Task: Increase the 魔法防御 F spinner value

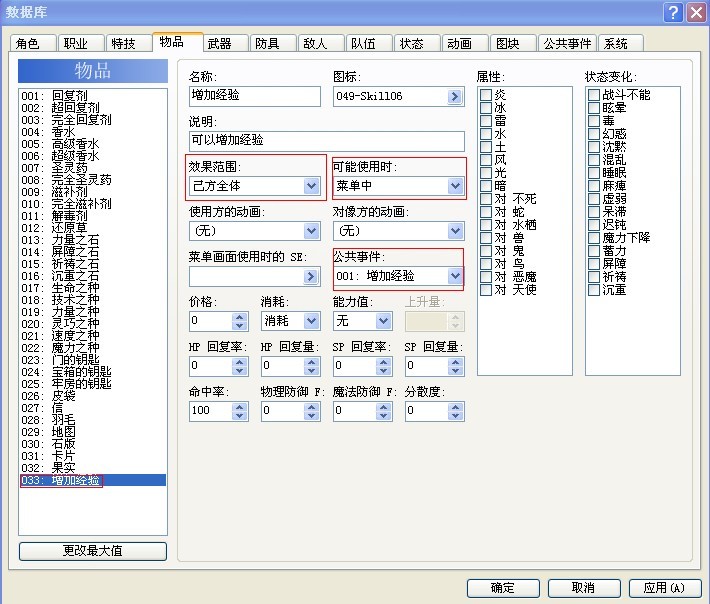Action: tap(384, 407)
